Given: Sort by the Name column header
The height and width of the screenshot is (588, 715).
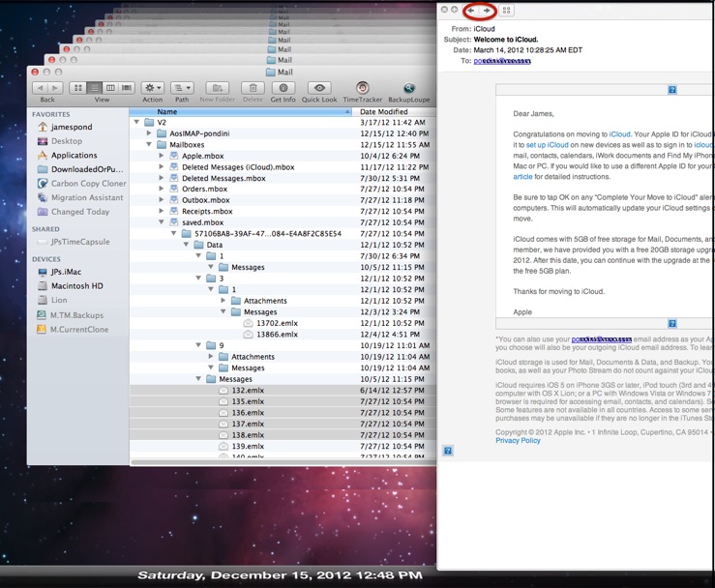Looking at the screenshot, I should 240,111.
